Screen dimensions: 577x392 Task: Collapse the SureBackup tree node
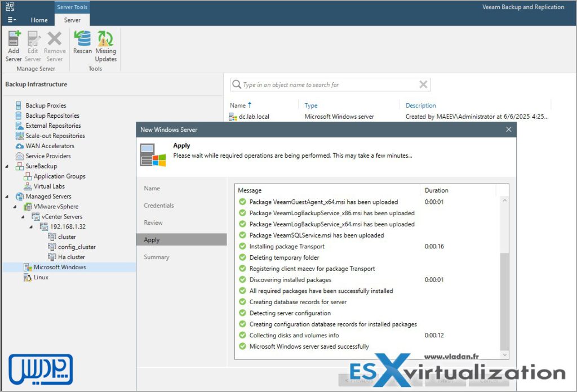[7, 167]
